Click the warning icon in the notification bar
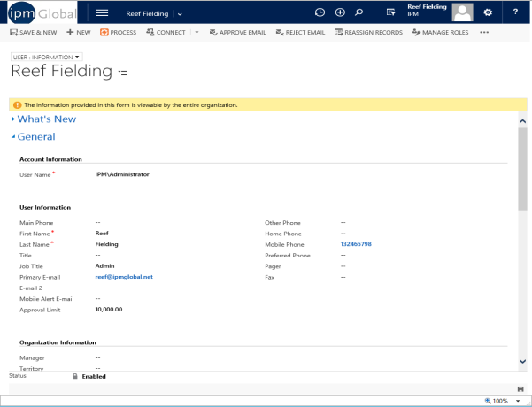Image resolution: width=532 pixels, height=407 pixels. 17,105
